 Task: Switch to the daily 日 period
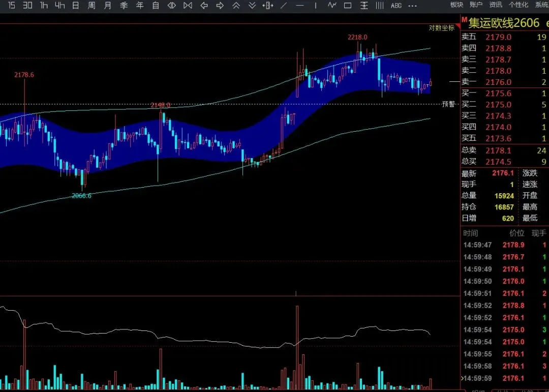pyautogui.click(x=75, y=6)
